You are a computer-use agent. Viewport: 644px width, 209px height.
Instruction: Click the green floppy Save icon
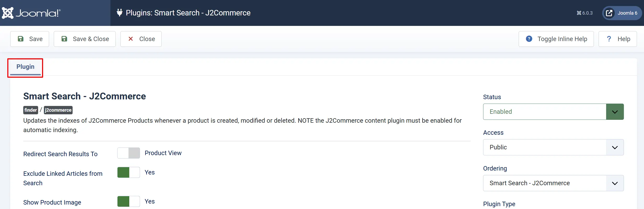[x=20, y=39]
